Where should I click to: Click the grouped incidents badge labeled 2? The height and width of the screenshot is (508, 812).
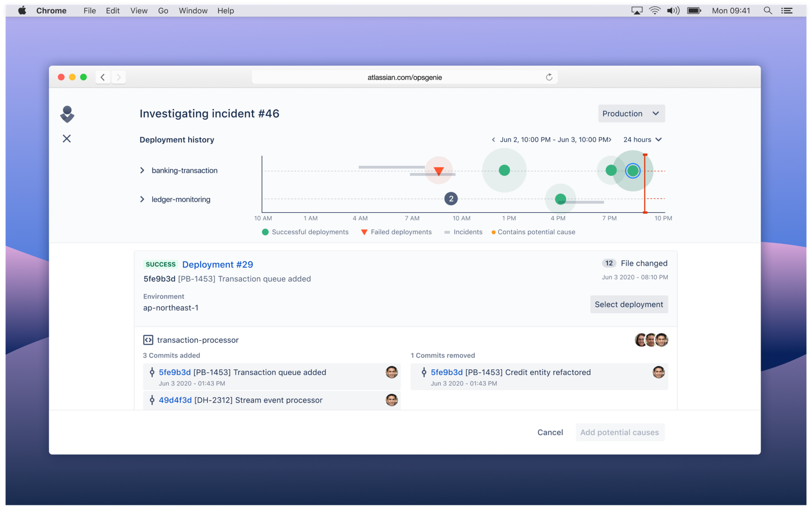coord(451,199)
